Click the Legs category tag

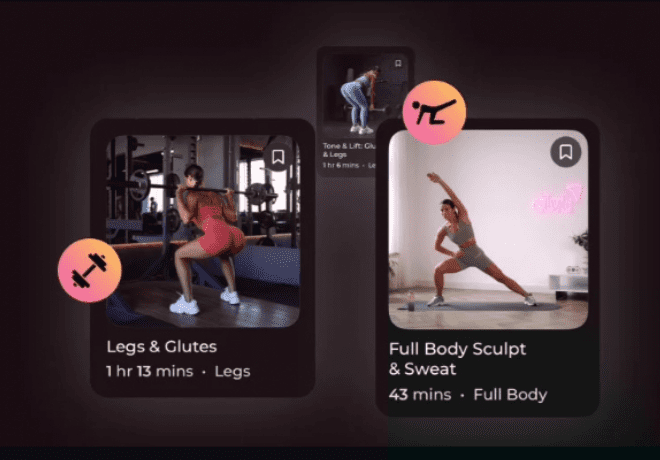point(232,372)
